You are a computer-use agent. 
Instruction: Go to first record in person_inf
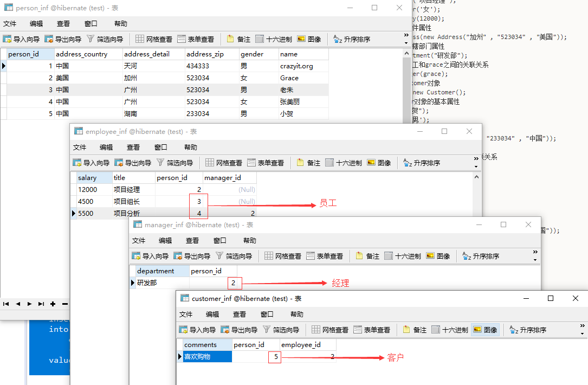(6, 304)
